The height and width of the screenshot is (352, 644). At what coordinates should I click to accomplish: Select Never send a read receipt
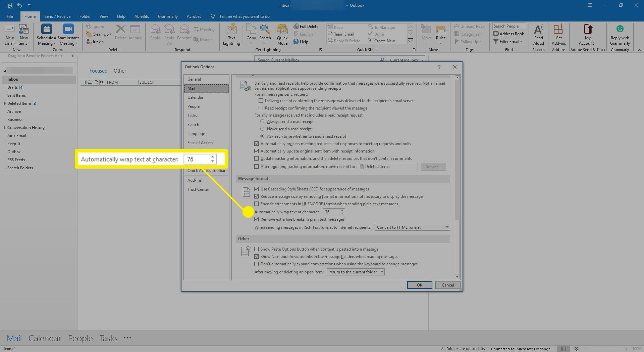coord(262,129)
